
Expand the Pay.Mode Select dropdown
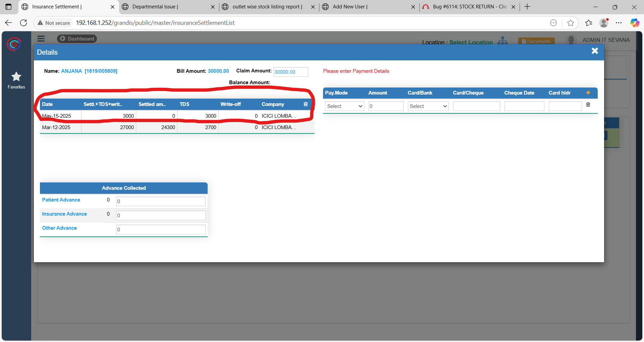coord(344,106)
